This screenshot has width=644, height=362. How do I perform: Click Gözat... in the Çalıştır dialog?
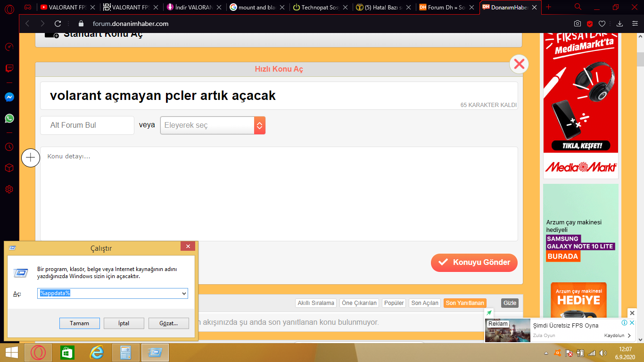(x=168, y=323)
